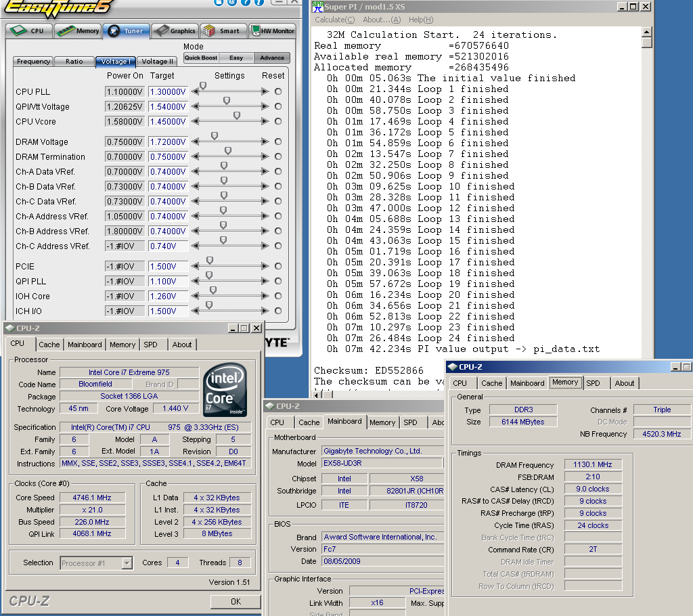
Task: Toggle reset radio for IOH Core
Action: 278,296
